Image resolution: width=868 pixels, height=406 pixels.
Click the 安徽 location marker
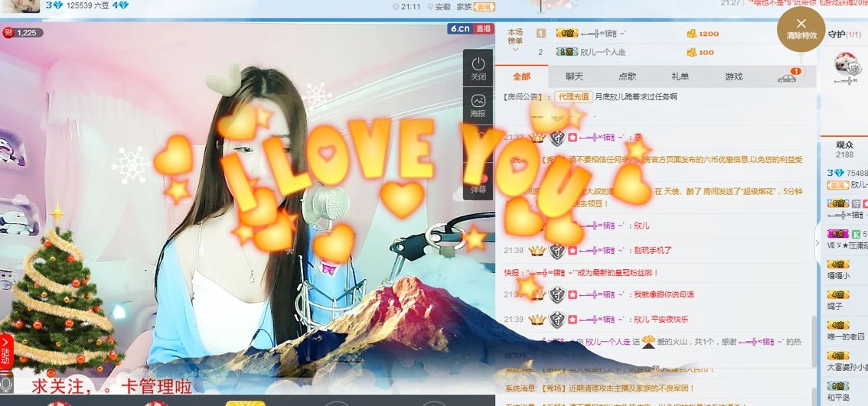click(439, 7)
